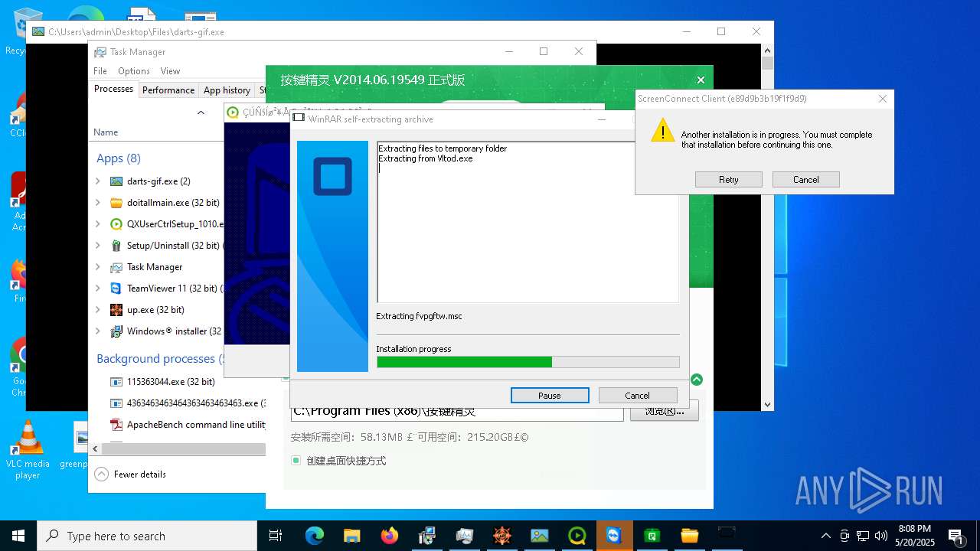The height and width of the screenshot is (551, 980).
Task: Click the green circular arrow in installer
Action: pyautogui.click(x=696, y=380)
